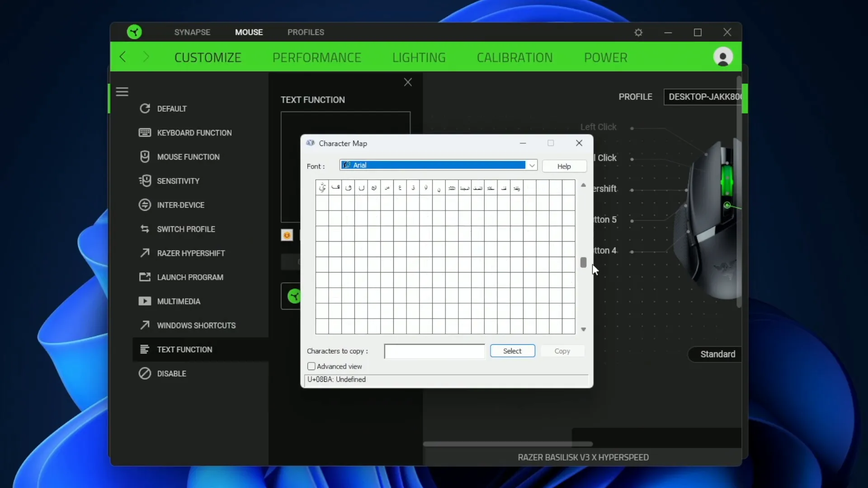Toggle the hamburger sidebar menu

122,92
